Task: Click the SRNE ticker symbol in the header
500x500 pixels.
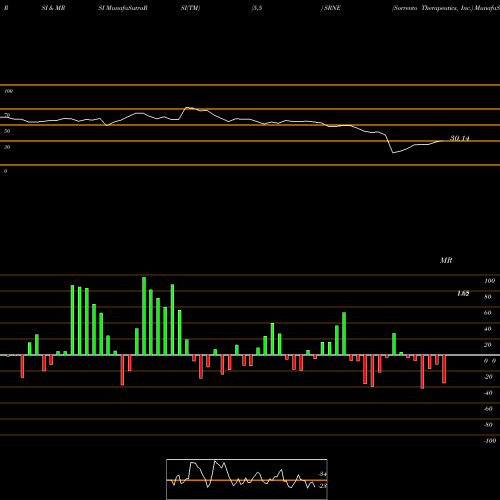Action: click(332, 8)
